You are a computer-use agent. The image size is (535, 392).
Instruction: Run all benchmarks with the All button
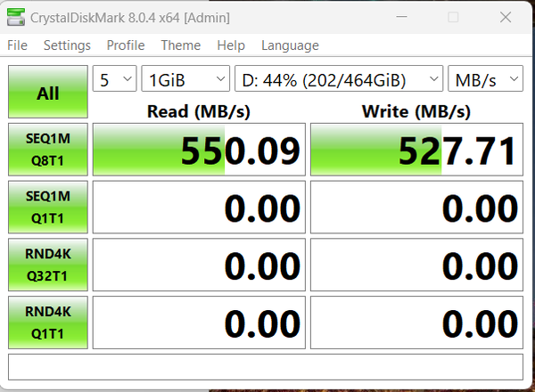point(48,92)
